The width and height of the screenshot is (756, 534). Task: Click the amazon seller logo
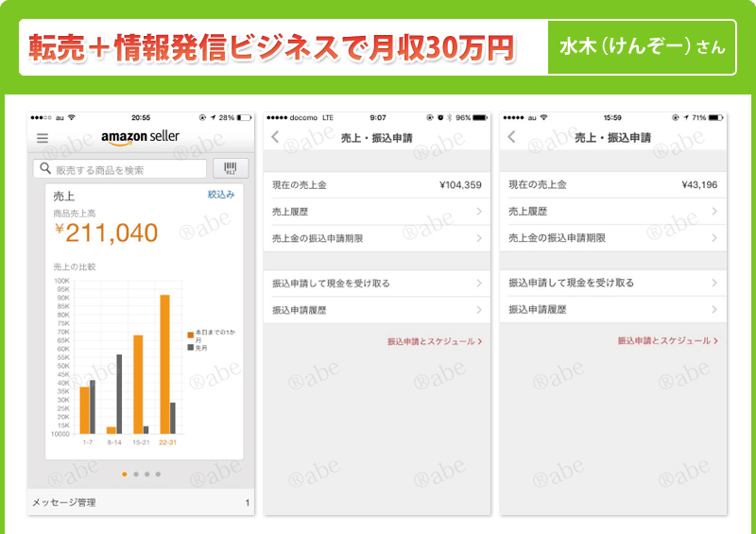coord(140,137)
